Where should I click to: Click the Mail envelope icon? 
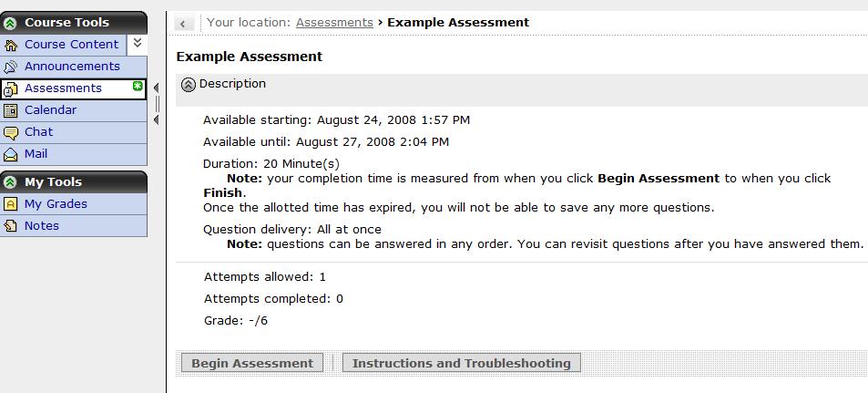point(11,154)
